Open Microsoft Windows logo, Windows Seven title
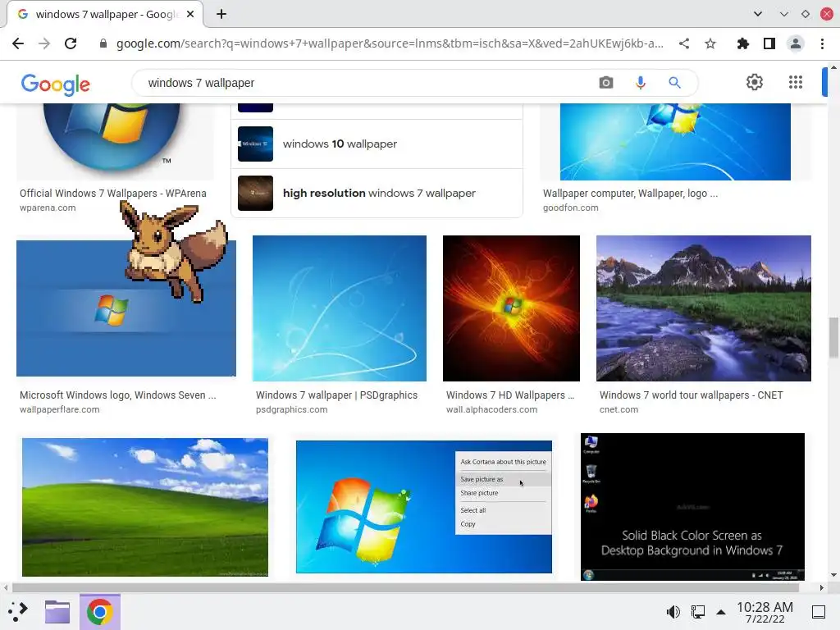 click(118, 395)
